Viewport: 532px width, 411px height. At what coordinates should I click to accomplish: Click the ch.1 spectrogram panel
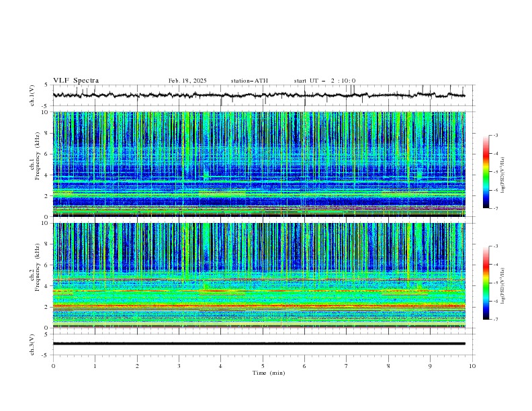[259, 164]
